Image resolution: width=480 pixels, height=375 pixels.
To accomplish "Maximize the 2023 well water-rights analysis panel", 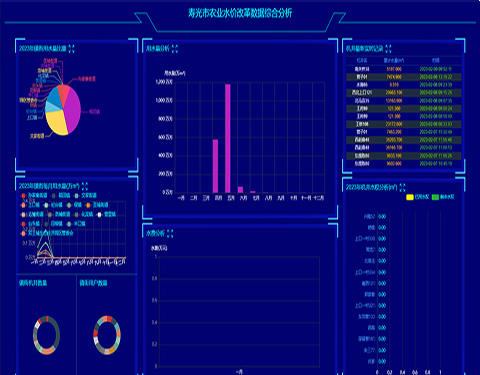I will click(402, 187).
